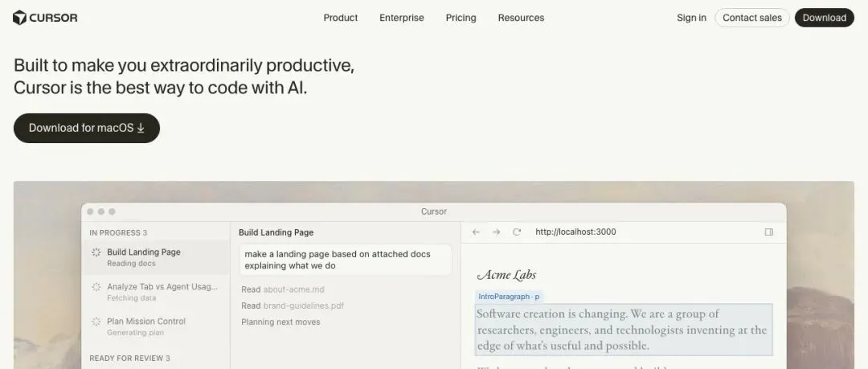The image size is (868, 369).
Task: Select the highlighted intro paragraph in preview
Action: point(624,330)
